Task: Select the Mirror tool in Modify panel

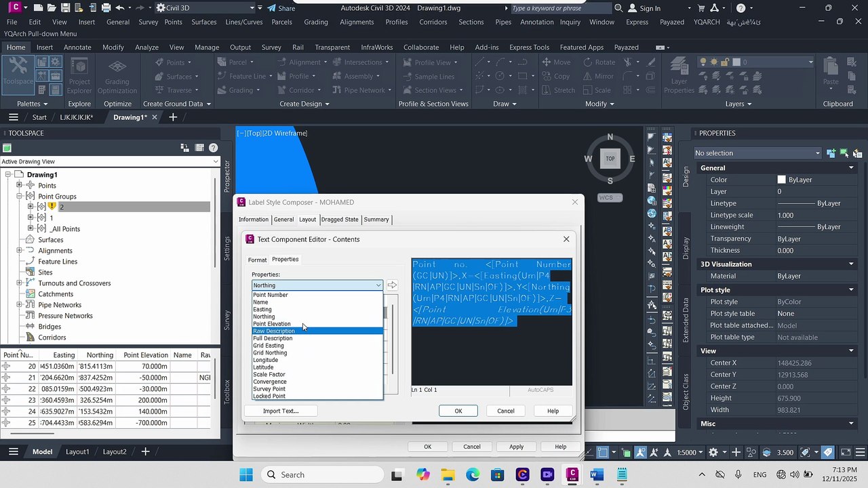Action: coord(597,76)
